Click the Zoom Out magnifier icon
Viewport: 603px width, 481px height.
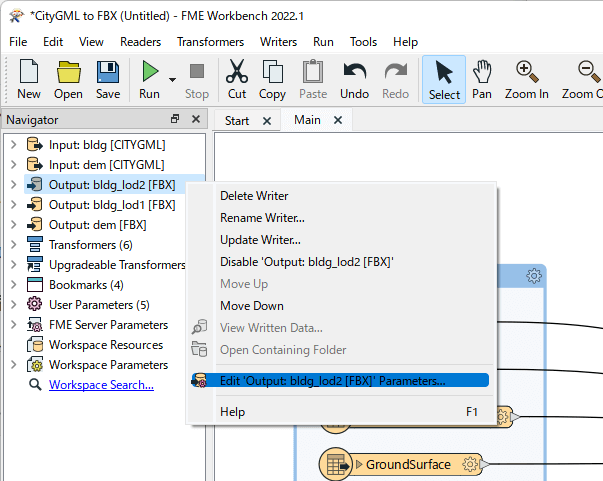pos(589,71)
